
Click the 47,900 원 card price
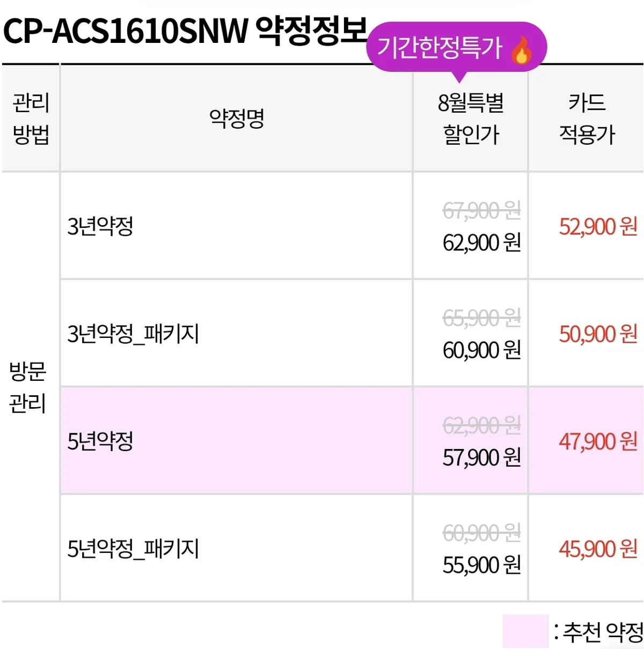point(598,441)
